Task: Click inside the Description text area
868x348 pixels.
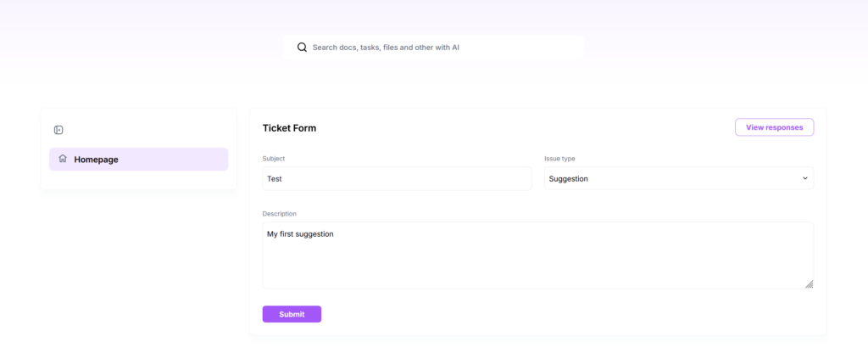Action: (x=537, y=255)
